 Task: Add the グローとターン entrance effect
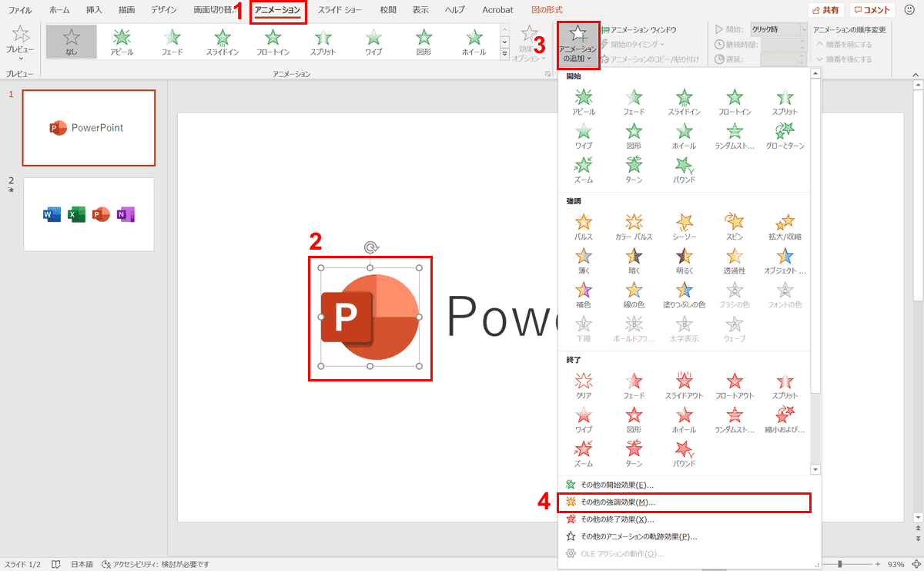point(785,135)
